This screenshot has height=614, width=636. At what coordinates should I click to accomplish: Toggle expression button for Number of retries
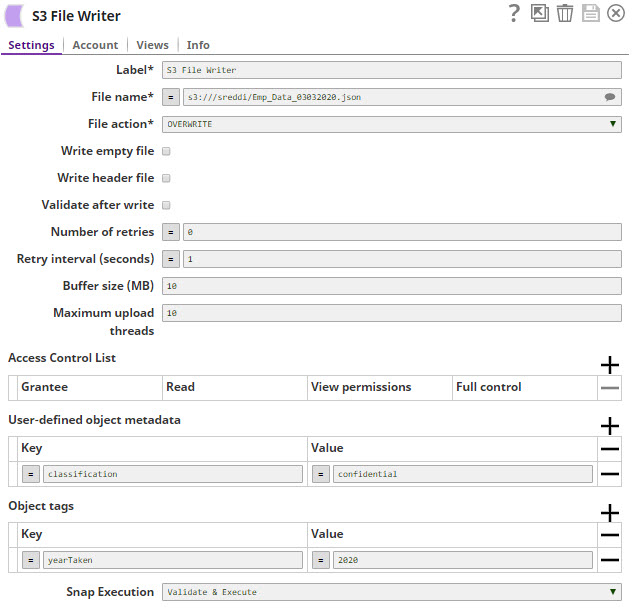pos(171,232)
